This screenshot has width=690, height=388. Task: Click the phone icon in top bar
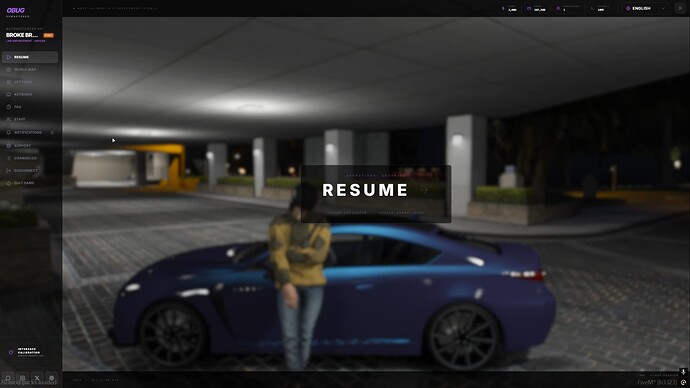click(592, 8)
